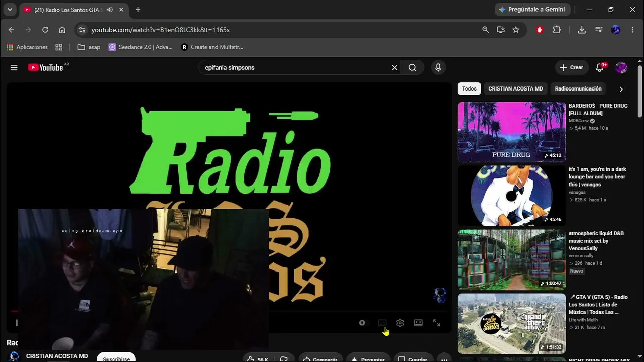The height and width of the screenshot is (362, 644).
Task: Visit the vanagas channel link
Action: pos(577,192)
